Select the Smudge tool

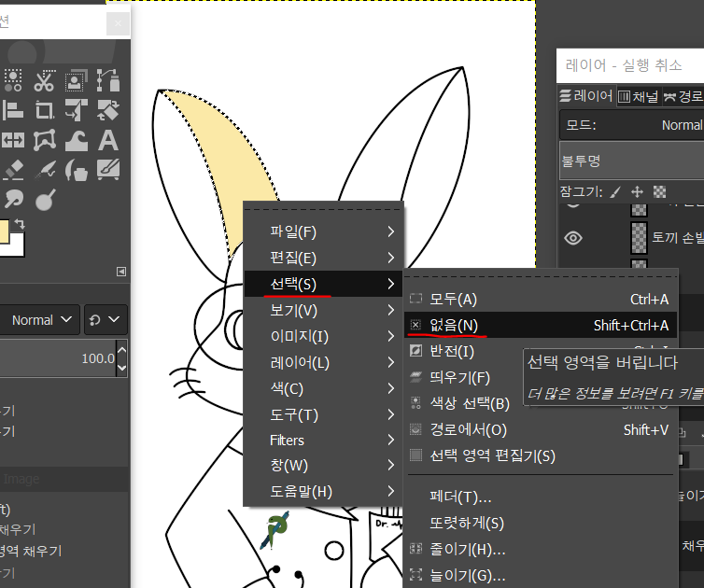[13, 200]
